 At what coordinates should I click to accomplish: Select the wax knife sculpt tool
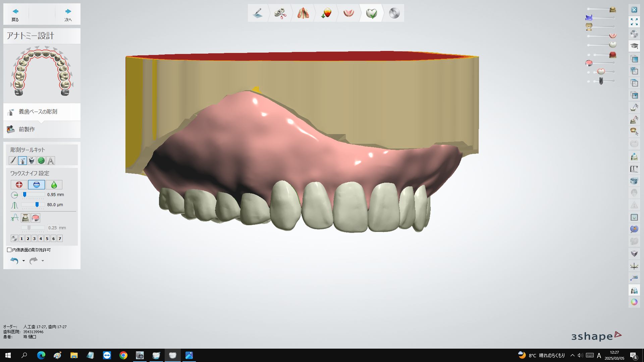pos(22,161)
